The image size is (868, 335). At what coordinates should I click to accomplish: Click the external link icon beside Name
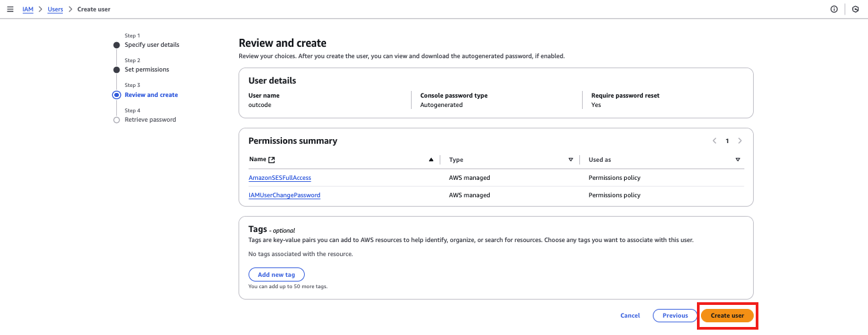[272, 160]
